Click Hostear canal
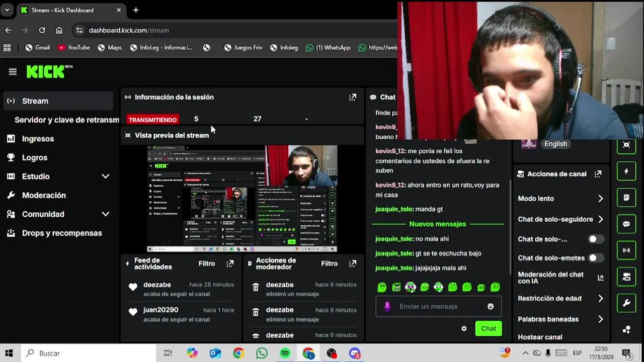Screen dimensions: 644x362 coord(540,337)
